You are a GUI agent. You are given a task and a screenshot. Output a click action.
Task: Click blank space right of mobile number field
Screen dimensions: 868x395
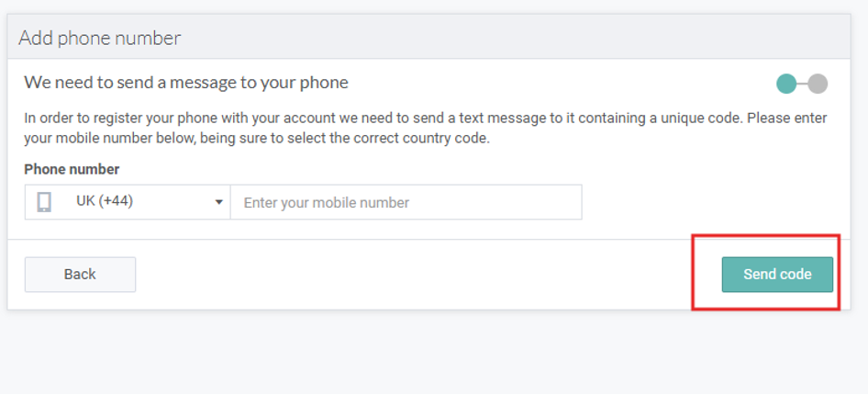click(707, 203)
